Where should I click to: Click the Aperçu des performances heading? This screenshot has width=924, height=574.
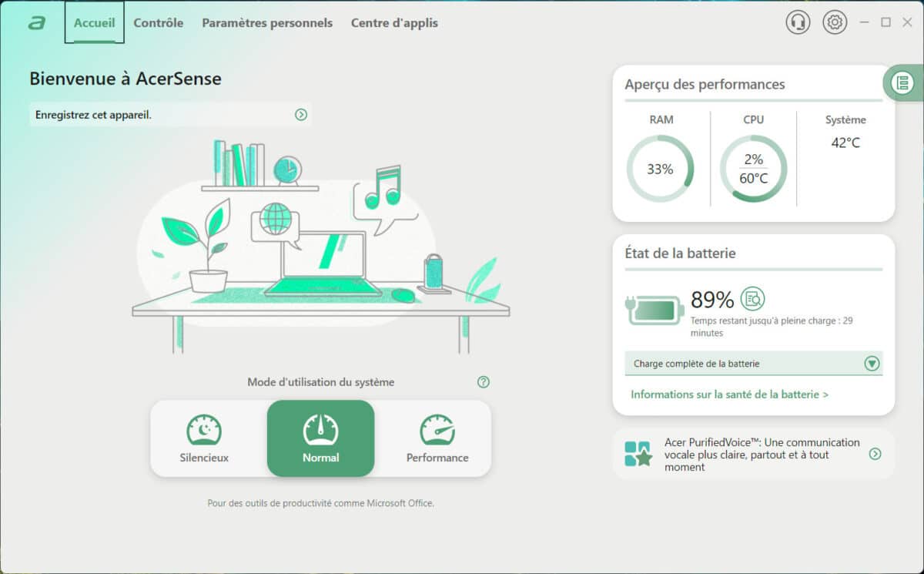(705, 85)
